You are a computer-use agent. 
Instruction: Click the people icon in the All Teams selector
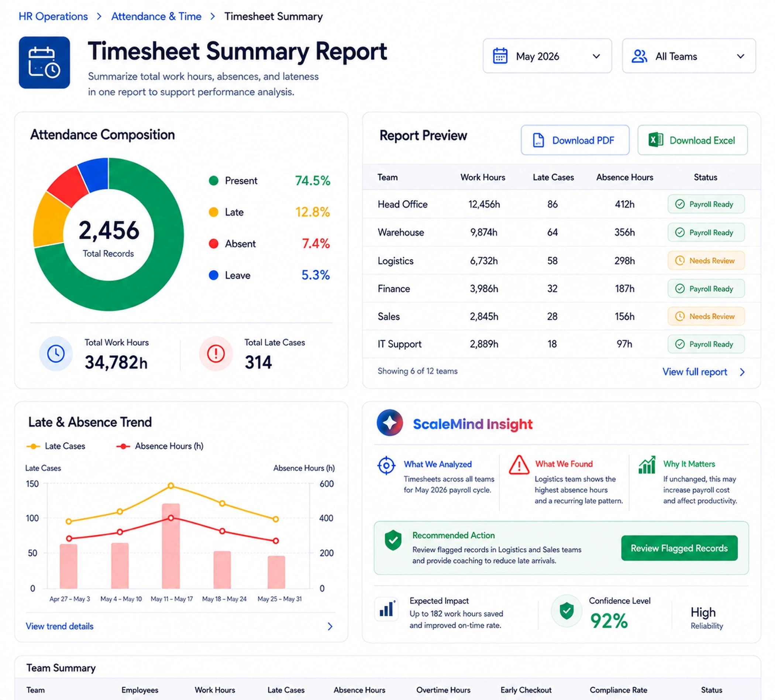(639, 56)
